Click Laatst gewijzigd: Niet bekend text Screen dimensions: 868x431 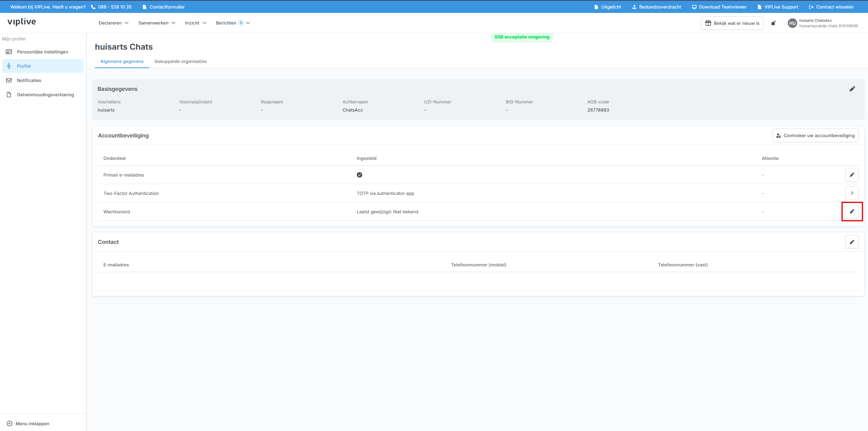point(387,212)
